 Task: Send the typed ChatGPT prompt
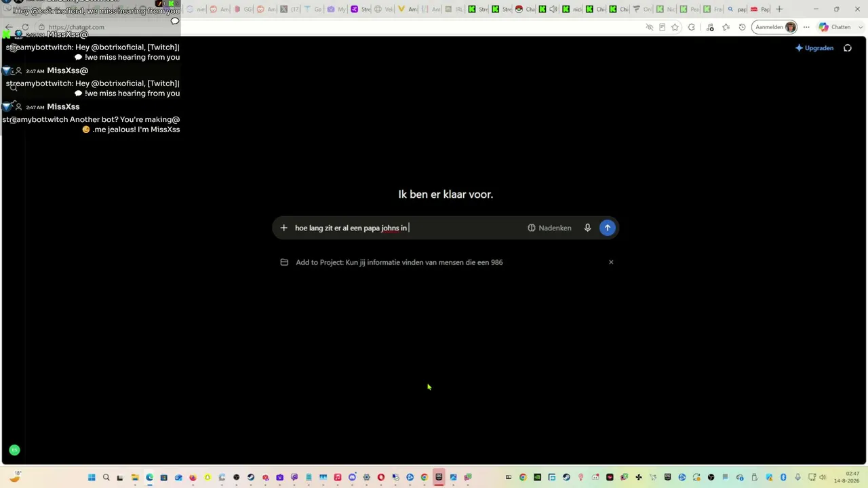[607, 228]
